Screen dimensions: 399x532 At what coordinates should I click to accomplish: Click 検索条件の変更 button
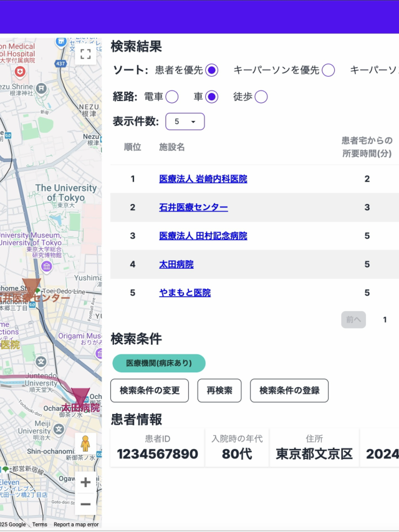click(150, 390)
